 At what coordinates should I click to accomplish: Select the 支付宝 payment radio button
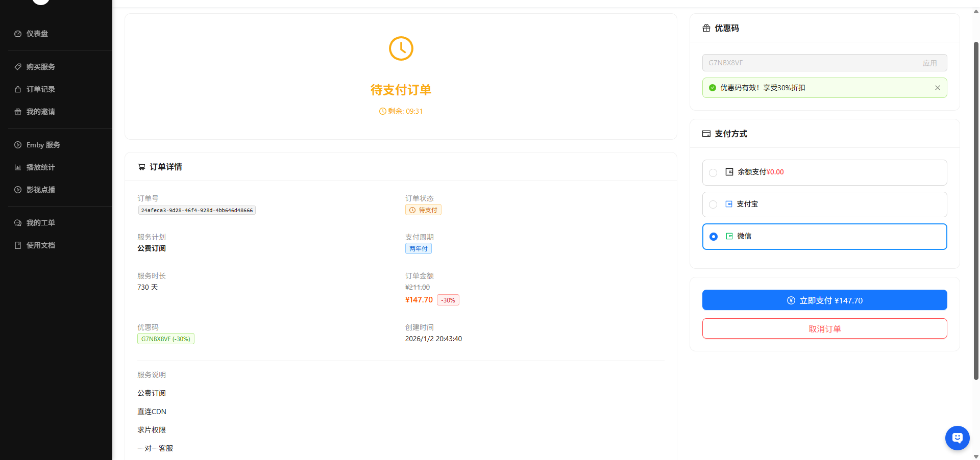[x=713, y=205]
